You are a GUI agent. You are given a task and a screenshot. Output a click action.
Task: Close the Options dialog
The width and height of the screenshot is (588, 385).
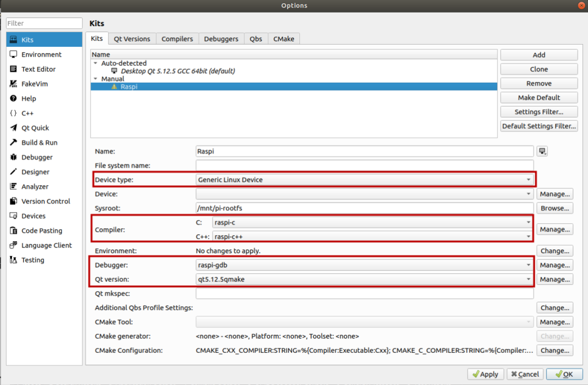(x=581, y=5)
